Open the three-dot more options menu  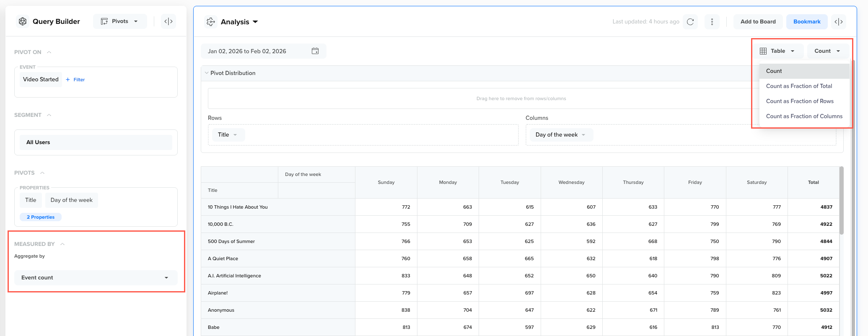[x=712, y=22]
